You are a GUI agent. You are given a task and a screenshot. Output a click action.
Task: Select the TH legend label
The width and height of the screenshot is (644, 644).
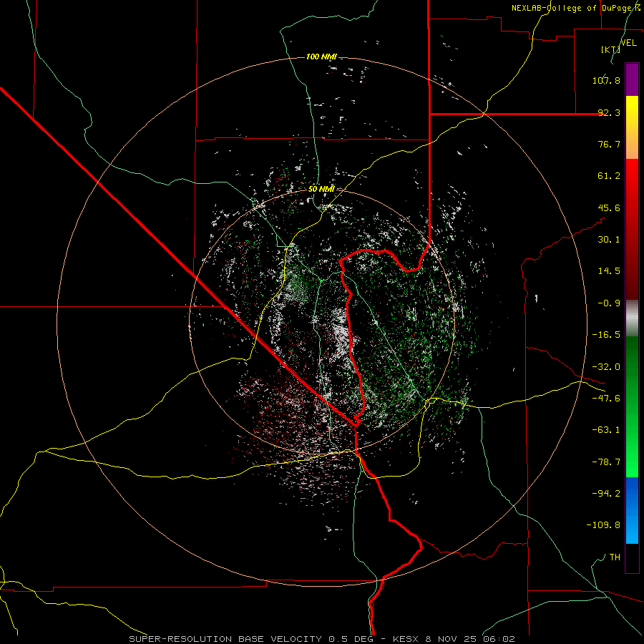point(615,557)
